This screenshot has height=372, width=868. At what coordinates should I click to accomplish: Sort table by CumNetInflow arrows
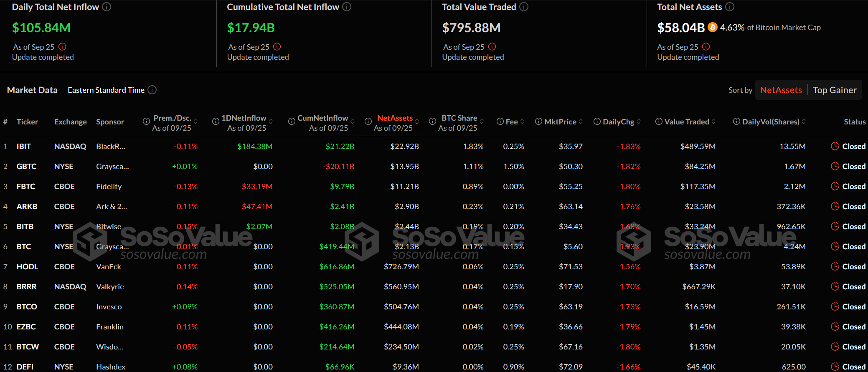point(353,121)
